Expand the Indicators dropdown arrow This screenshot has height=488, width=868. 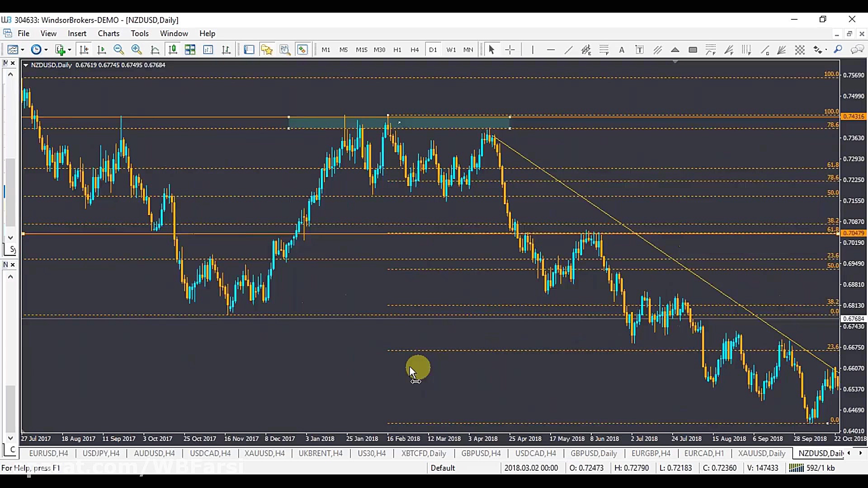click(x=70, y=50)
